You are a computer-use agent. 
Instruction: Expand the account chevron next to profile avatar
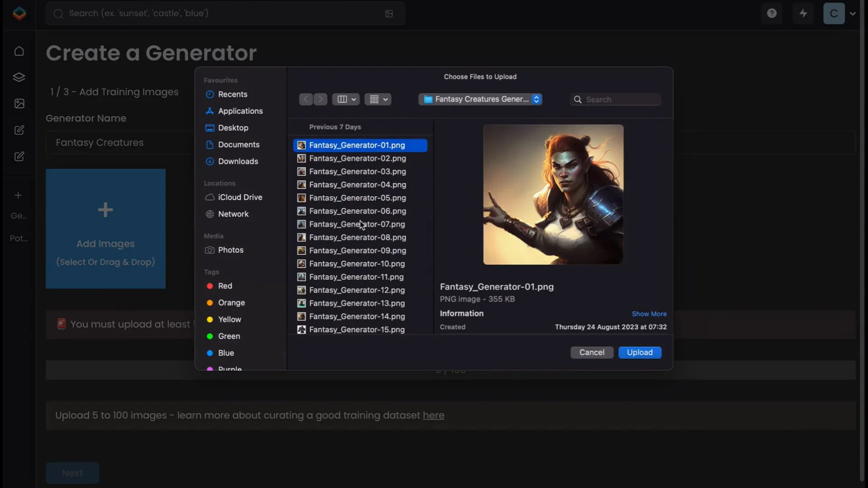coord(854,13)
